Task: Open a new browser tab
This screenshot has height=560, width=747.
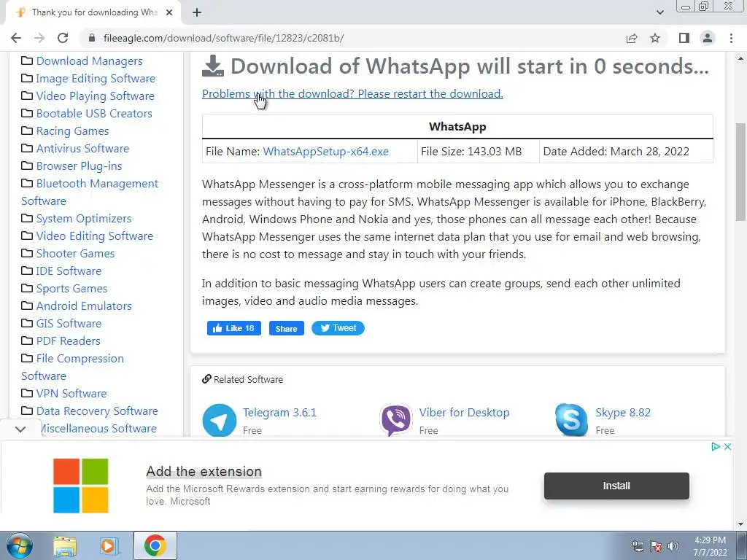Action: point(197,13)
